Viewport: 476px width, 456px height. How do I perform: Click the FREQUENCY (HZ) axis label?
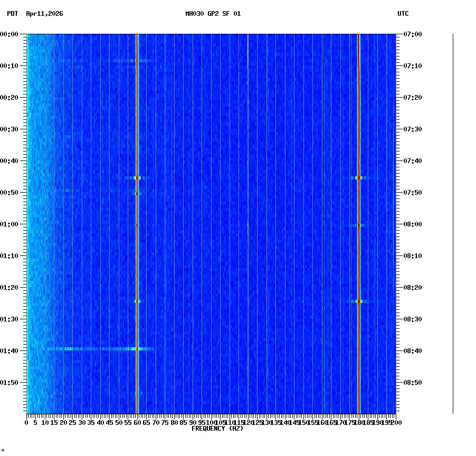click(217, 429)
